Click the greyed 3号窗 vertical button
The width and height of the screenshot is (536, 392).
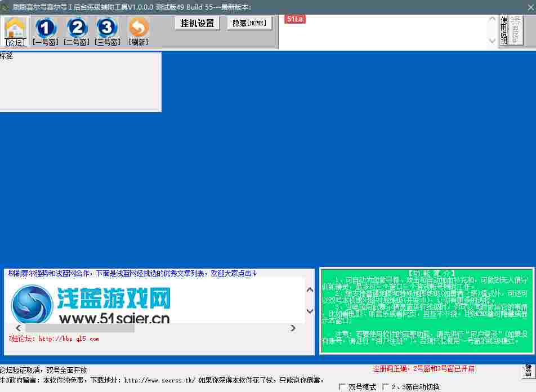pos(516,30)
